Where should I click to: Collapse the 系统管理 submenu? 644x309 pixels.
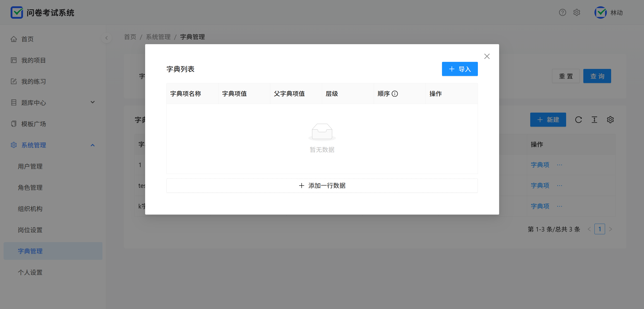[93, 145]
